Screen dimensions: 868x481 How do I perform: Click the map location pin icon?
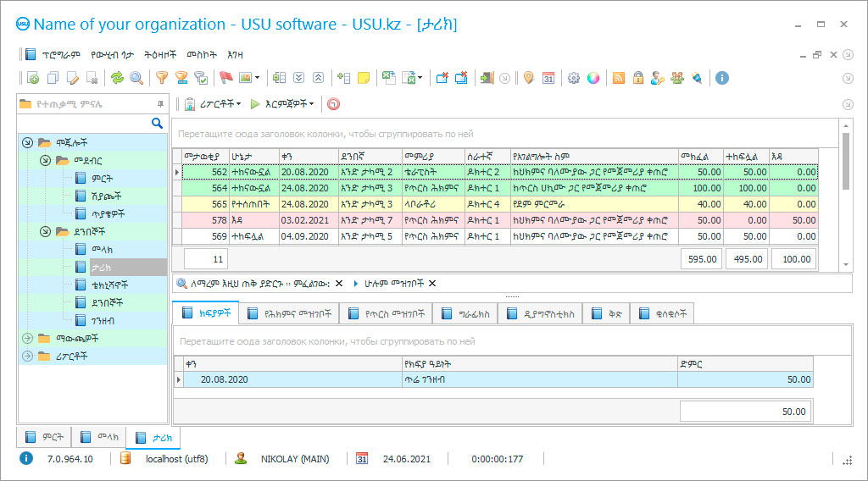point(529,78)
